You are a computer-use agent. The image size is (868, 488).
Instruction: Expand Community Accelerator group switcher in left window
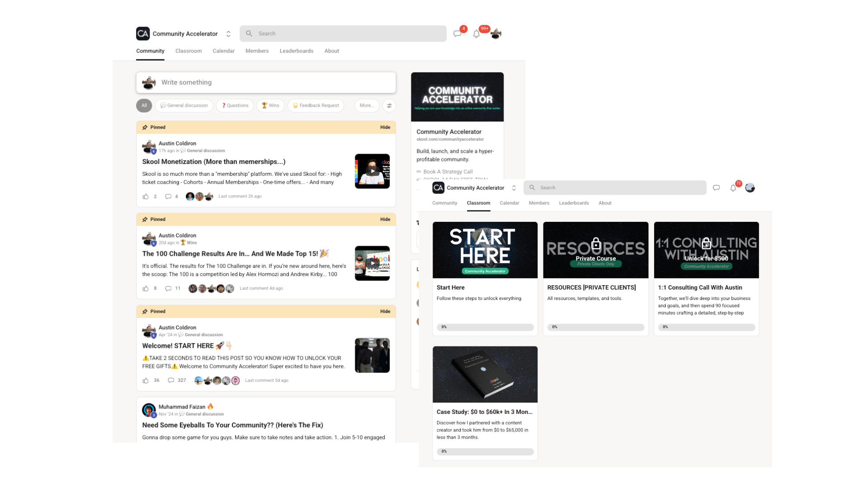click(228, 34)
